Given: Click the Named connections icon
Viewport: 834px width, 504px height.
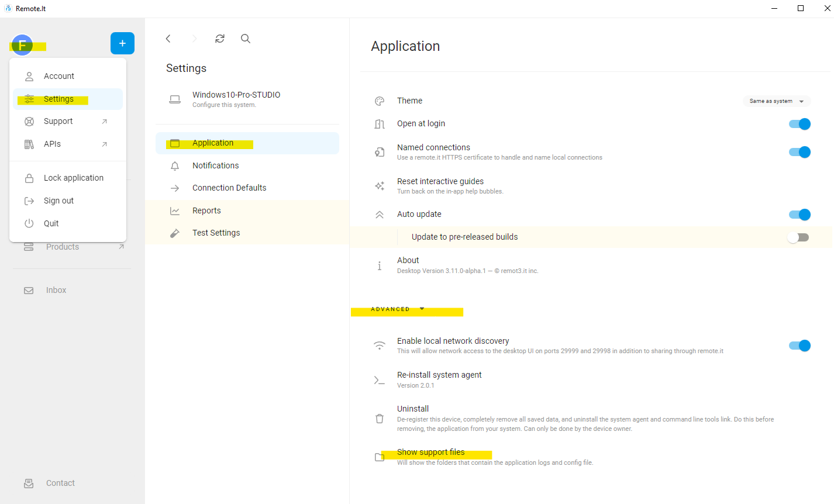Looking at the screenshot, I should [380, 152].
